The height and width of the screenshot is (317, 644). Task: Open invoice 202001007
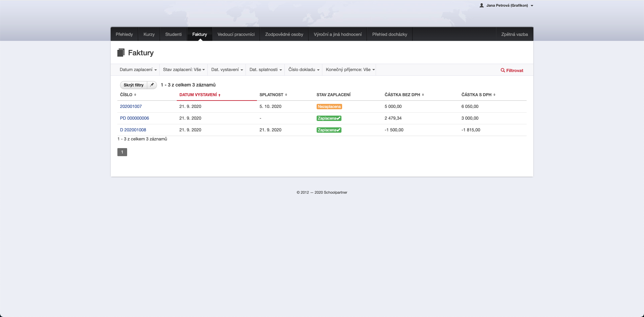click(131, 106)
